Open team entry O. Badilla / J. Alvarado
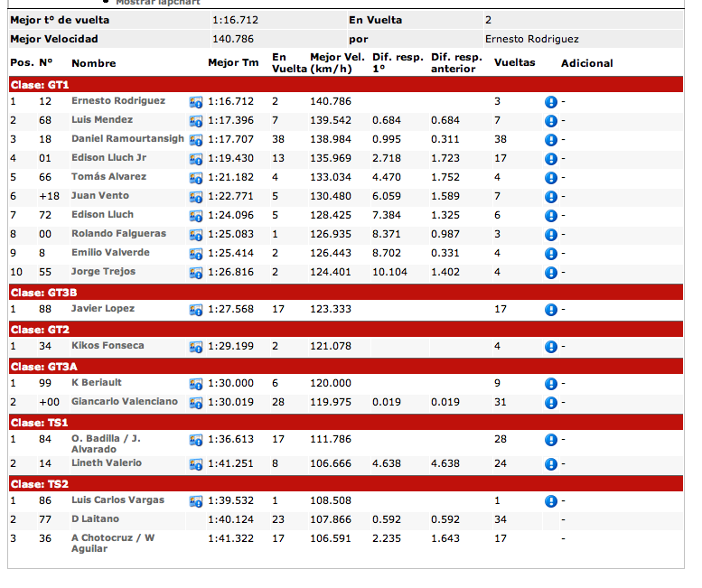The width and height of the screenshot is (702, 588). [106, 443]
